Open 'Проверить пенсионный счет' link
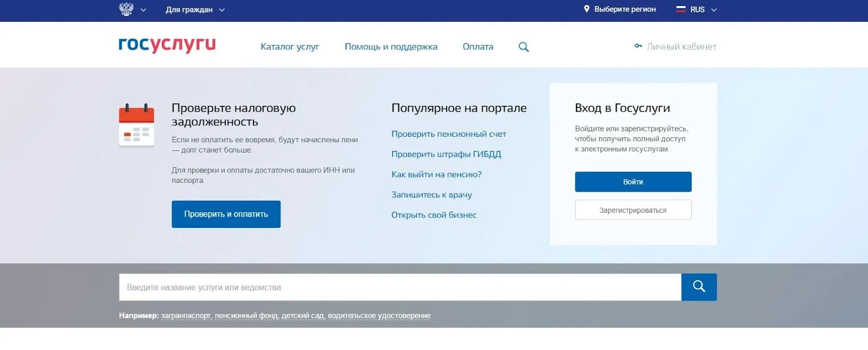 click(x=449, y=134)
